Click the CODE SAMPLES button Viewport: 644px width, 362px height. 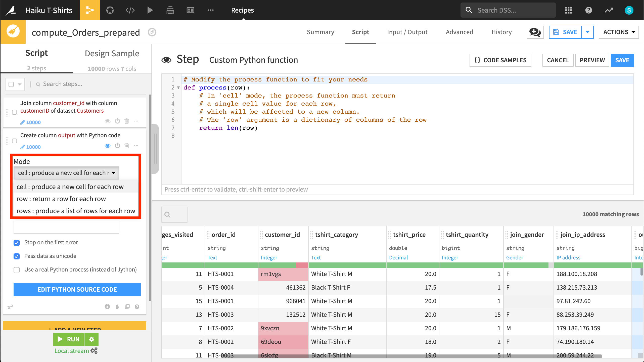click(500, 60)
